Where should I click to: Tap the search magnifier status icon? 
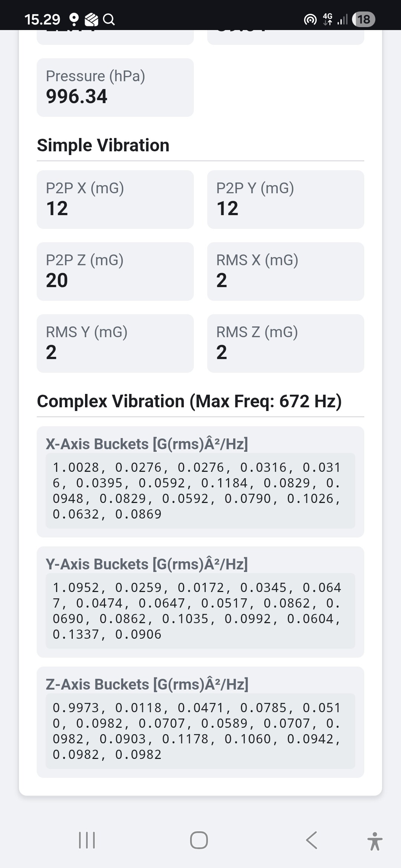point(108,19)
